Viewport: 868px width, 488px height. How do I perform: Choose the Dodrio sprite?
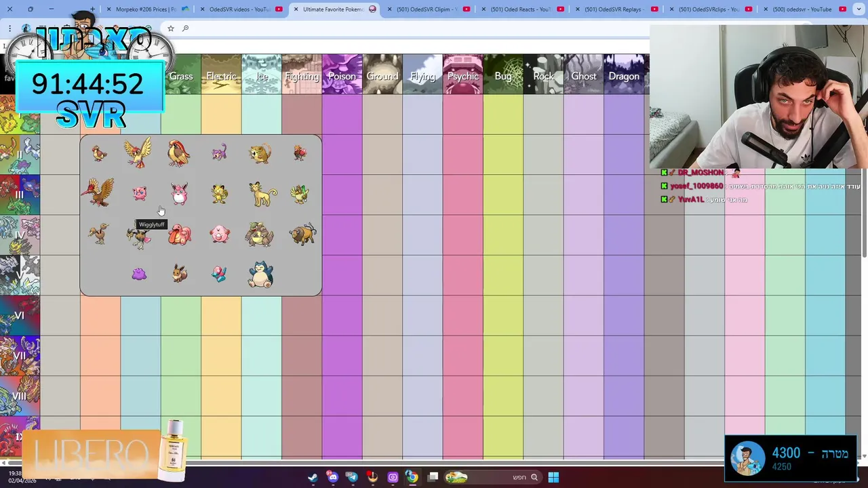(139, 237)
